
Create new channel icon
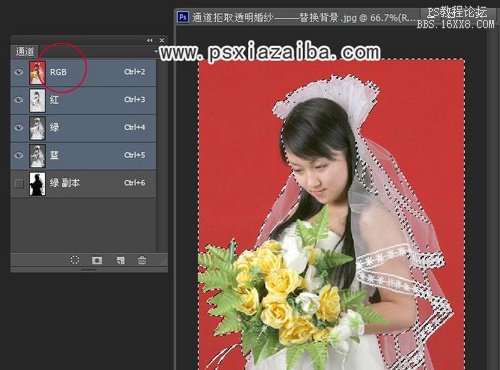click(120, 260)
